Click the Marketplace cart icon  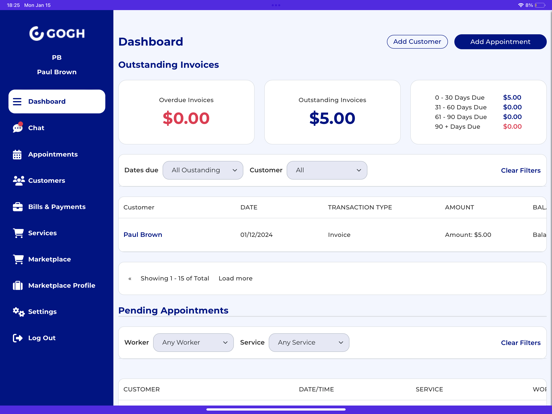click(x=18, y=259)
